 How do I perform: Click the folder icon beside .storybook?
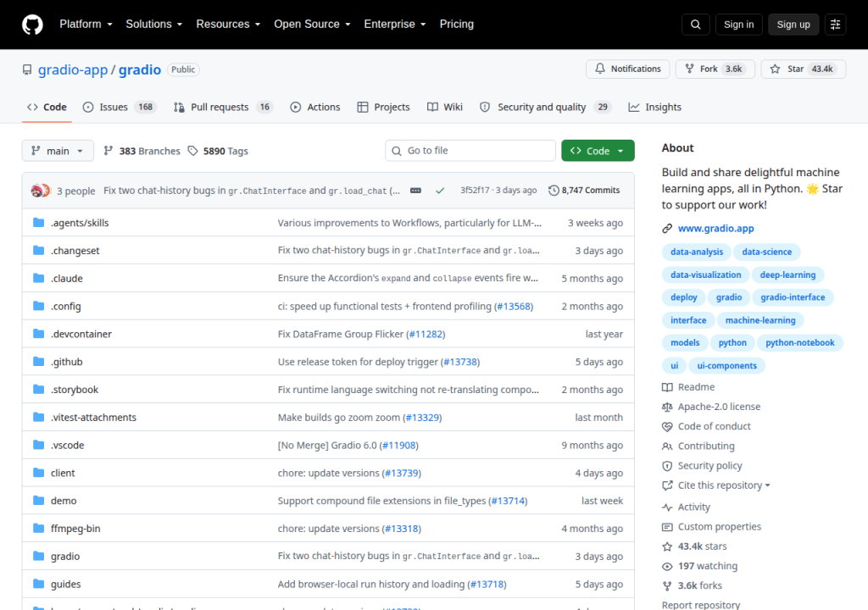point(38,389)
